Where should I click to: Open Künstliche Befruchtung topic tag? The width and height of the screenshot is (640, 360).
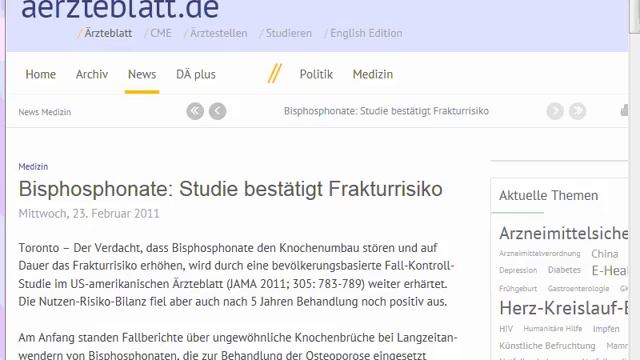coord(547,346)
